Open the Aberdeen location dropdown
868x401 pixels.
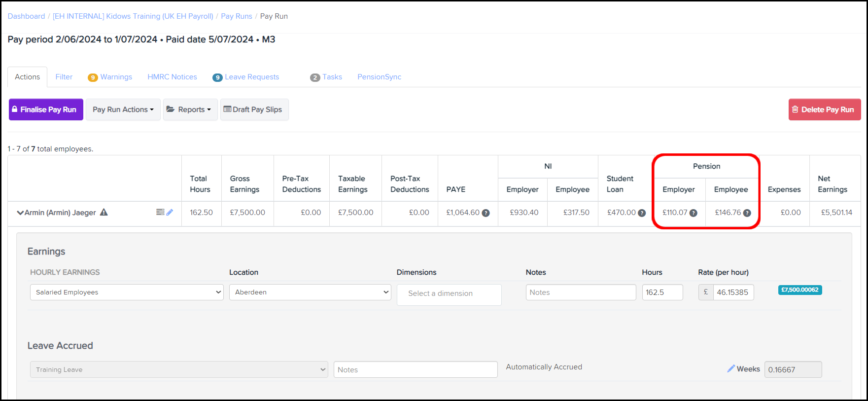pyautogui.click(x=310, y=292)
